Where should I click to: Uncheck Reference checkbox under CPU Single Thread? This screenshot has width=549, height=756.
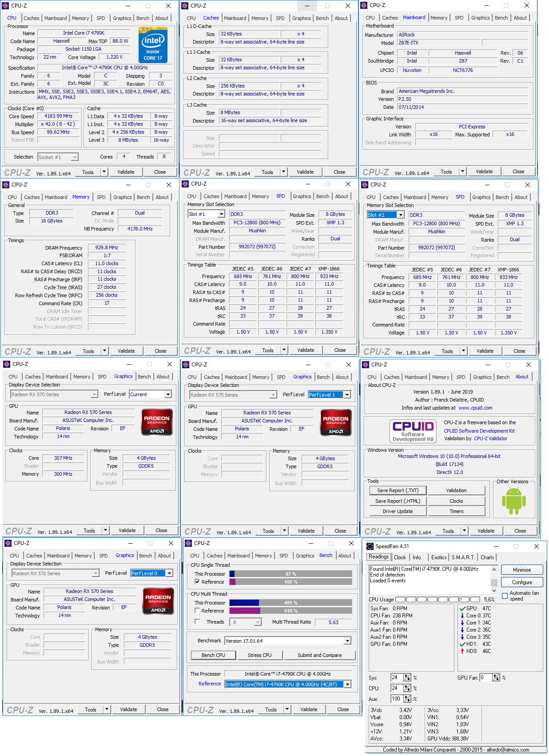(x=197, y=582)
